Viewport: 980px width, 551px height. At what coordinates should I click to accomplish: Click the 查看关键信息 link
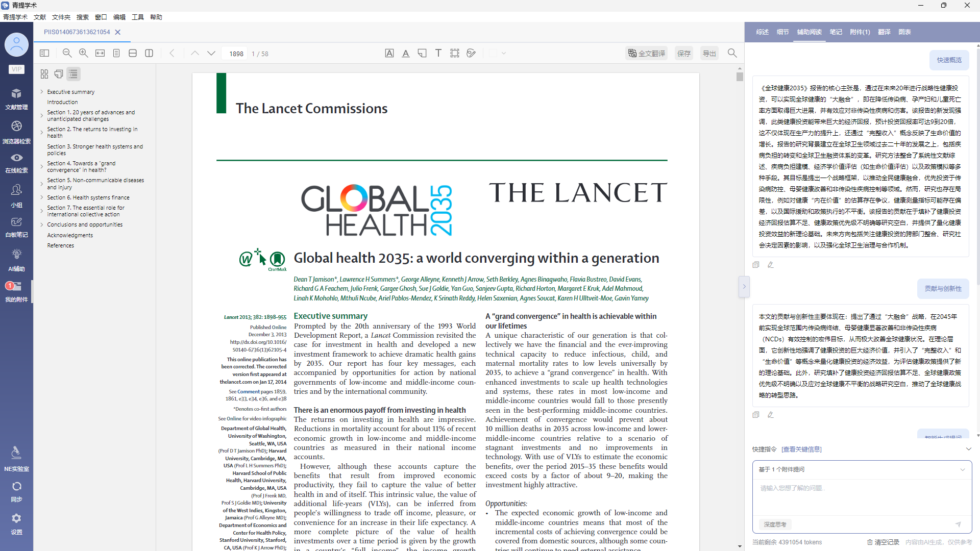tap(801, 449)
